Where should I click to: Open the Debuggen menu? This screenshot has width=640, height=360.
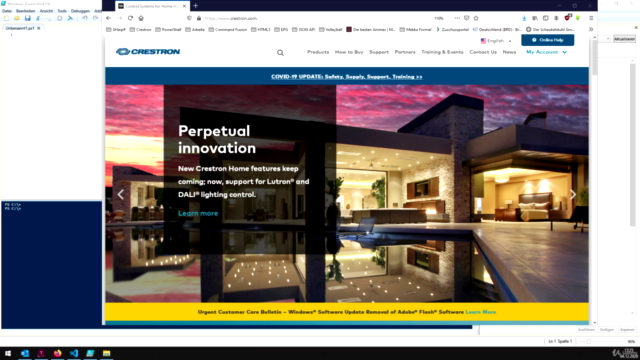click(x=80, y=11)
